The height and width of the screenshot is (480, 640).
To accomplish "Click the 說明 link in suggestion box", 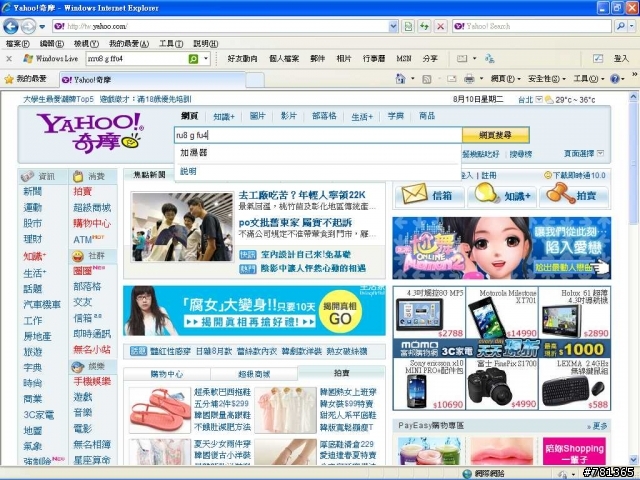I will pos(188,171).
